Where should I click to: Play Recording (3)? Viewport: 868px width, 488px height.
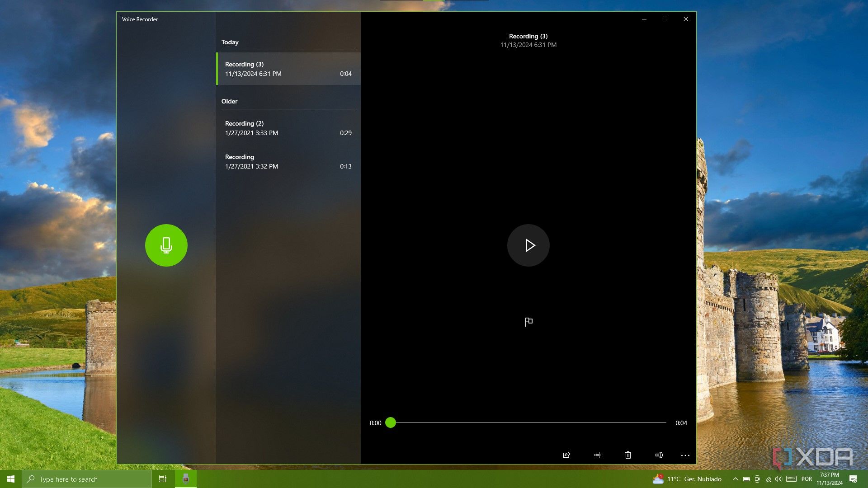[528, 245]
